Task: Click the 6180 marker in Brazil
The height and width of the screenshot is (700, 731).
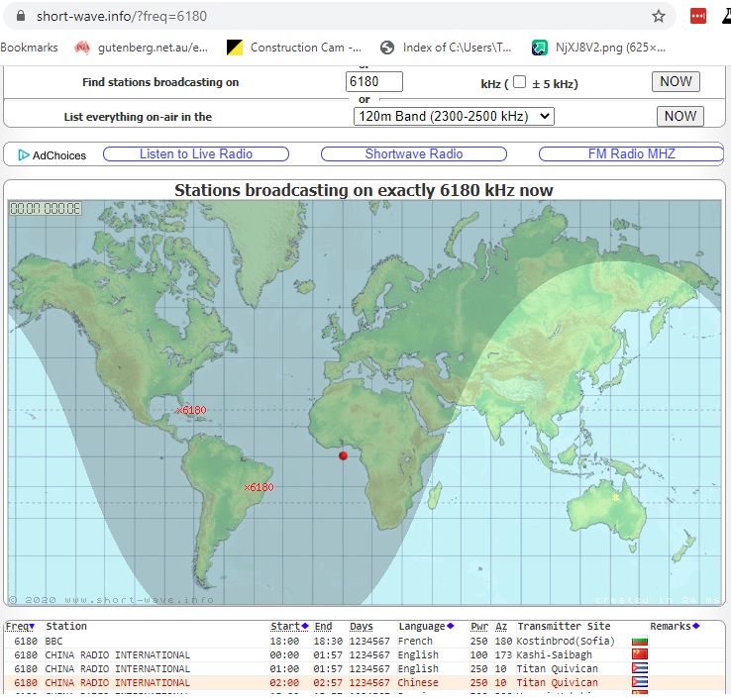Action: coord(260,487)
